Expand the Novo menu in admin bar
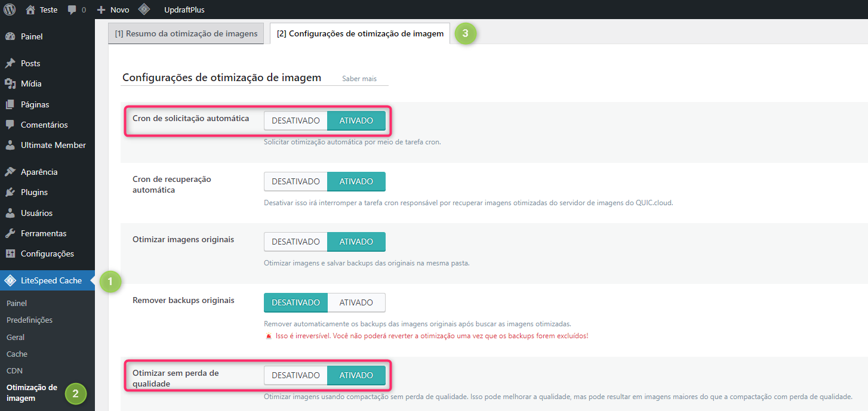 coord(113,10)
